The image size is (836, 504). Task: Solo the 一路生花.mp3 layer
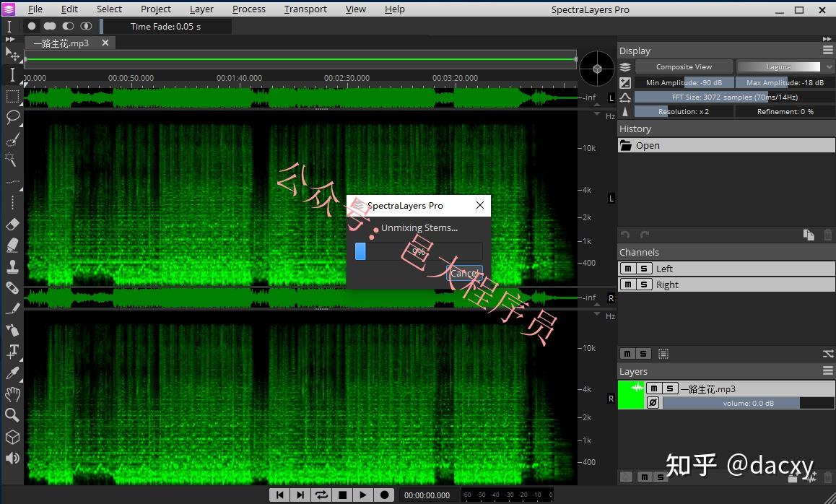670,388
